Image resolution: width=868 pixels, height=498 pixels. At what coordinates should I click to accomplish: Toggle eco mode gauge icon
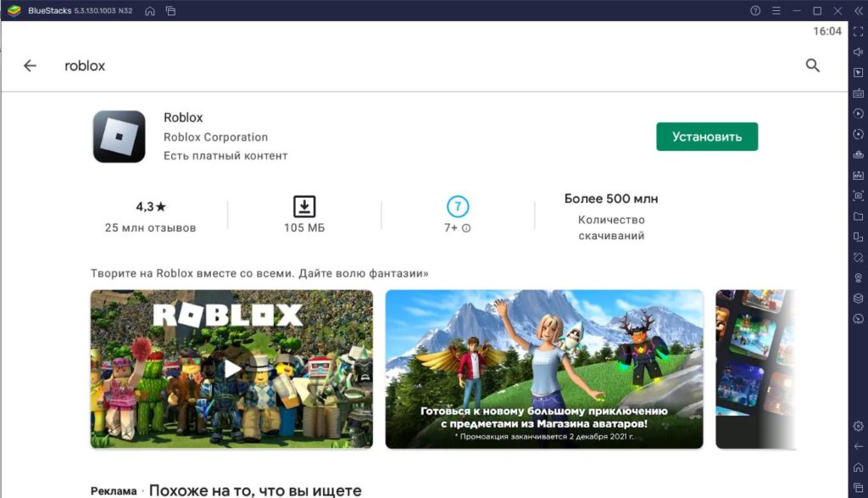click(858, 318)
